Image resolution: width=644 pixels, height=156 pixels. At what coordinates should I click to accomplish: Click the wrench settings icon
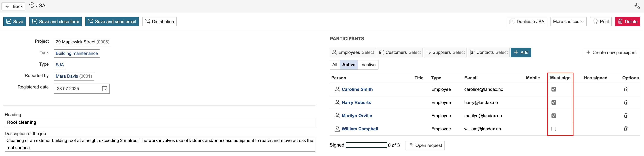tap(637, 6)
